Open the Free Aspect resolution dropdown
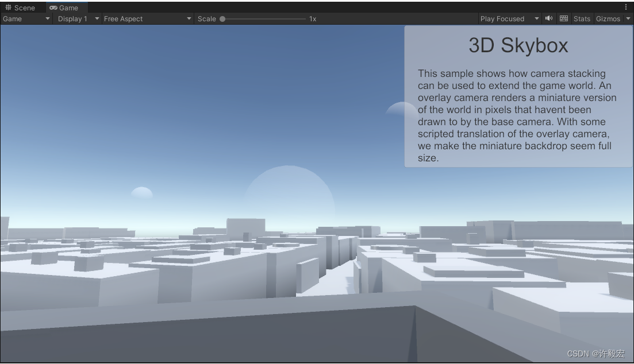634x364 pixels. [147, 18]
